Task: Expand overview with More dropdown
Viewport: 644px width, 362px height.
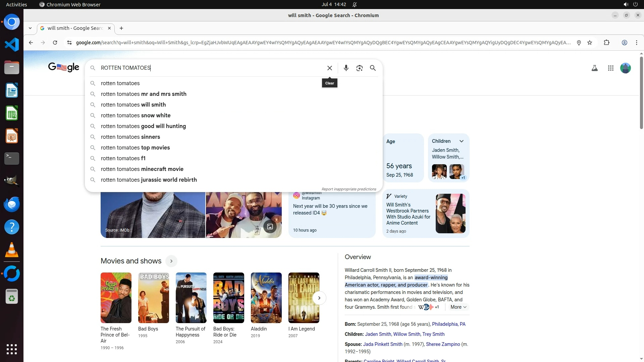Action: click(458, 307)
